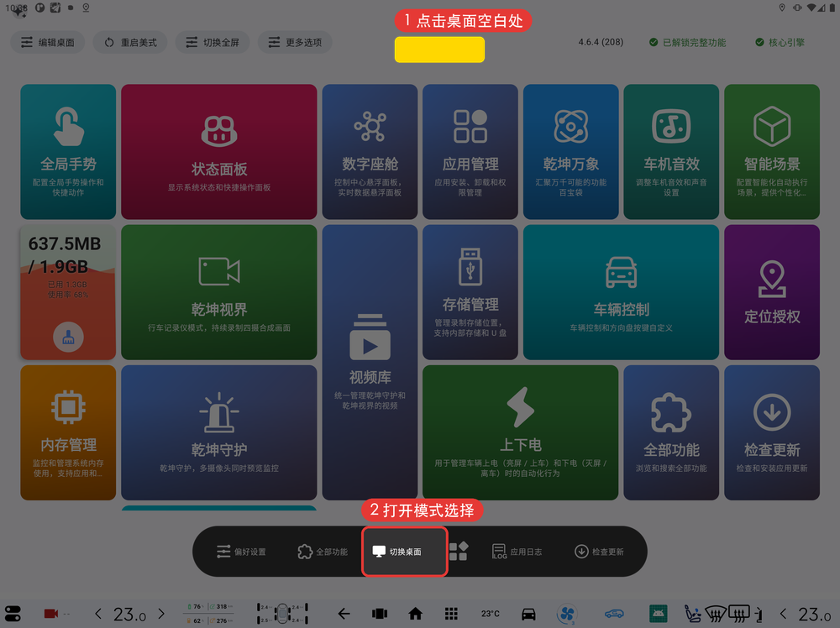Tap the home icon in the bottom bar
The image size is (840, 628).
click(415, 614)
